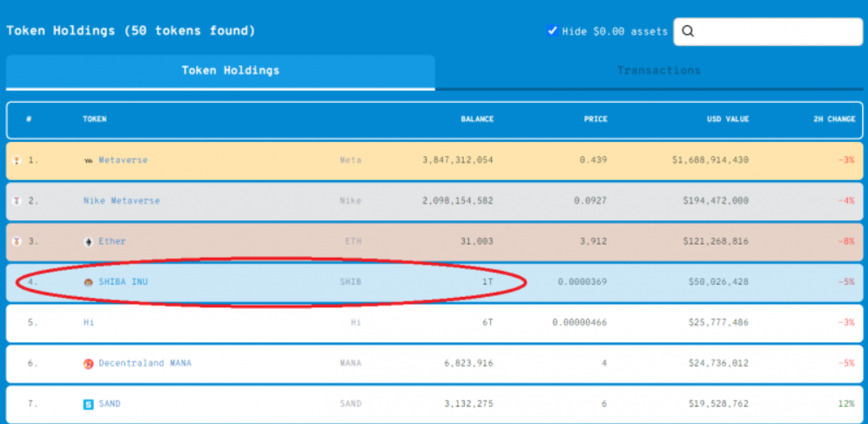The width and height of the screenshot is (868, 424).
Task: Click the rank 3 trophy icon
Action: [x=17, y=242]
